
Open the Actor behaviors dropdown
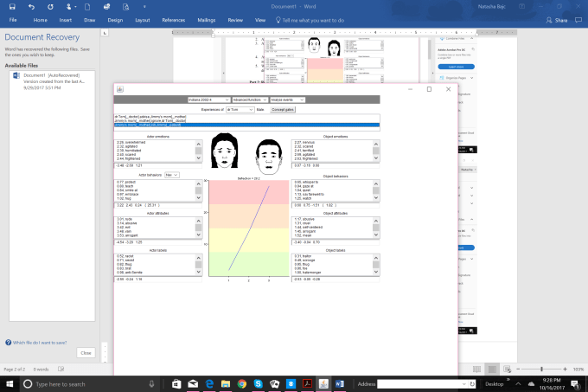click(x=171, y=175)
